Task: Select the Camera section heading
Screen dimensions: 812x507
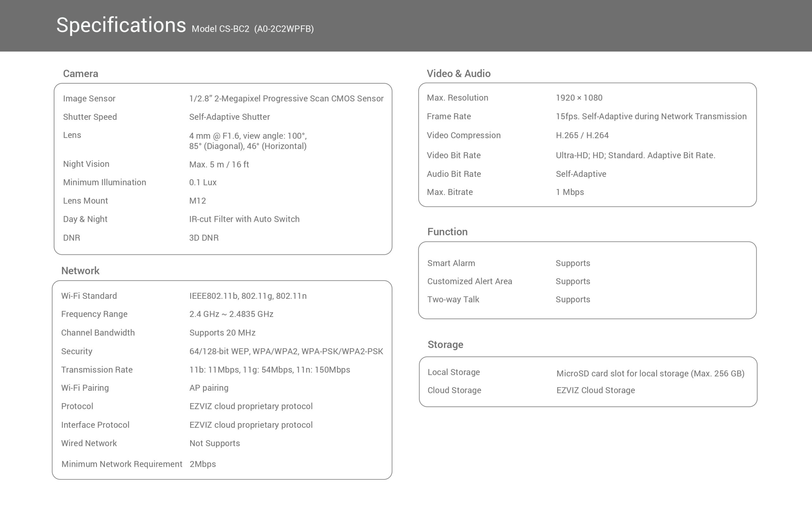Action: point(81,74)
